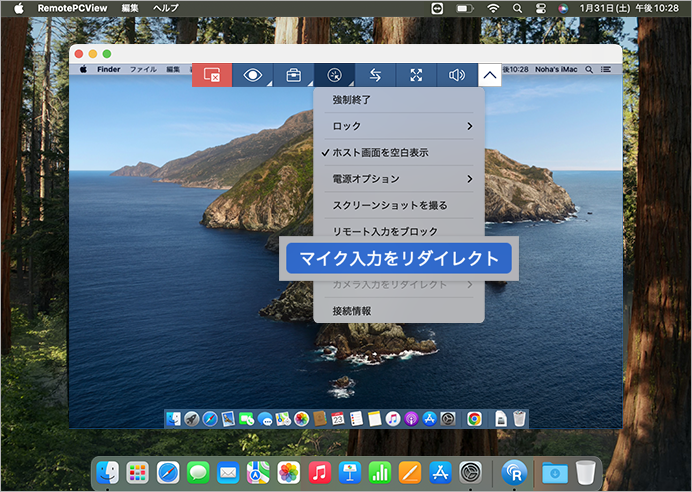692x492 pixels.
Task: Click Noha's iMac in remote menu bar
Action: [556, 69]
